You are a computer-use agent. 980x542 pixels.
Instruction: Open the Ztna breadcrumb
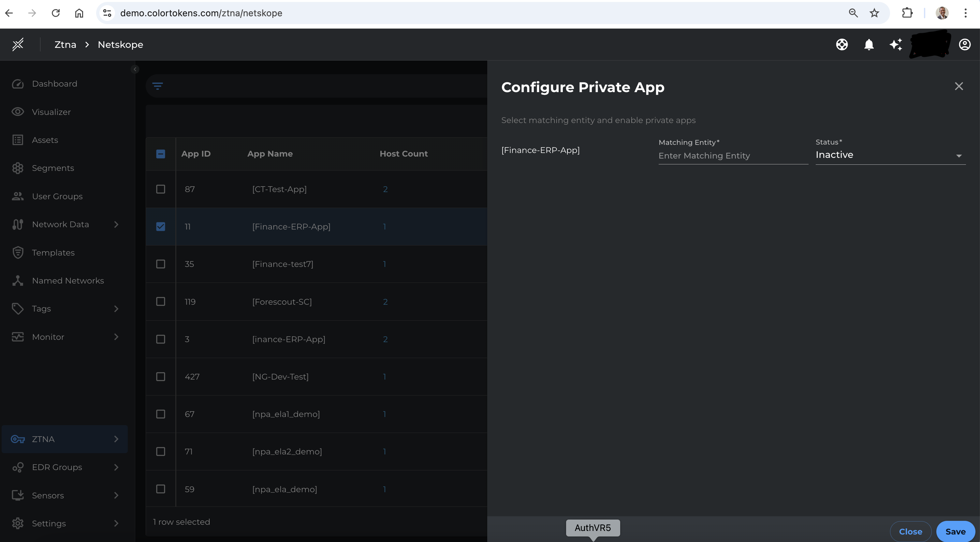pos(65,45)
